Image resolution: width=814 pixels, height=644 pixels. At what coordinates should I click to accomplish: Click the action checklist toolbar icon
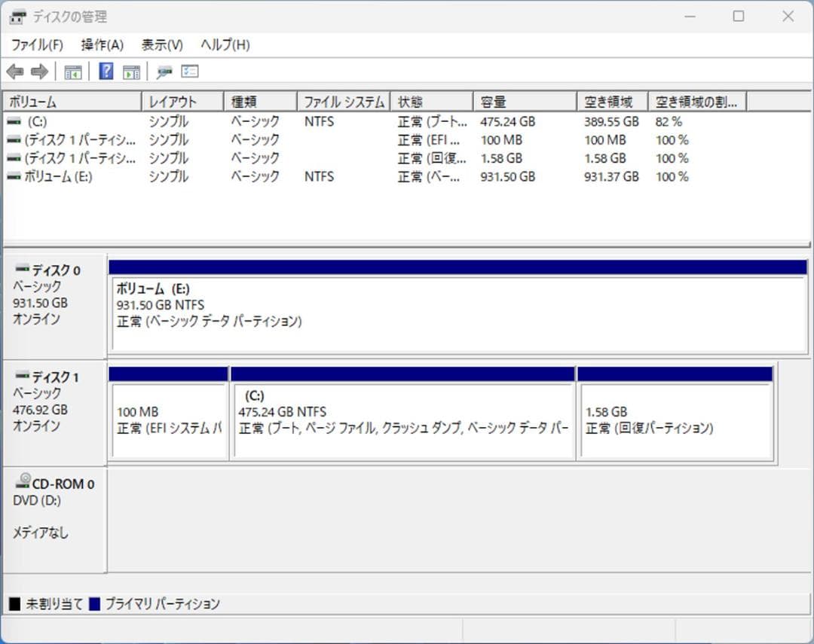(189, 71)
